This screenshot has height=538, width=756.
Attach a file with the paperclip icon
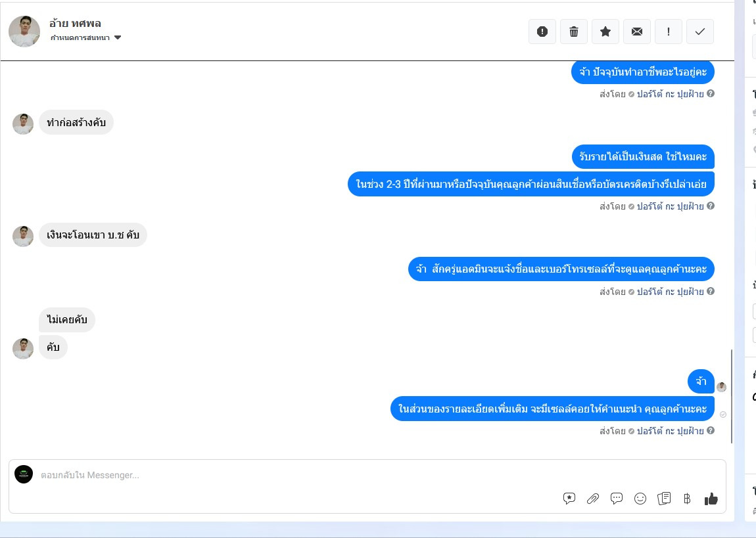click(x=592, y=499)
